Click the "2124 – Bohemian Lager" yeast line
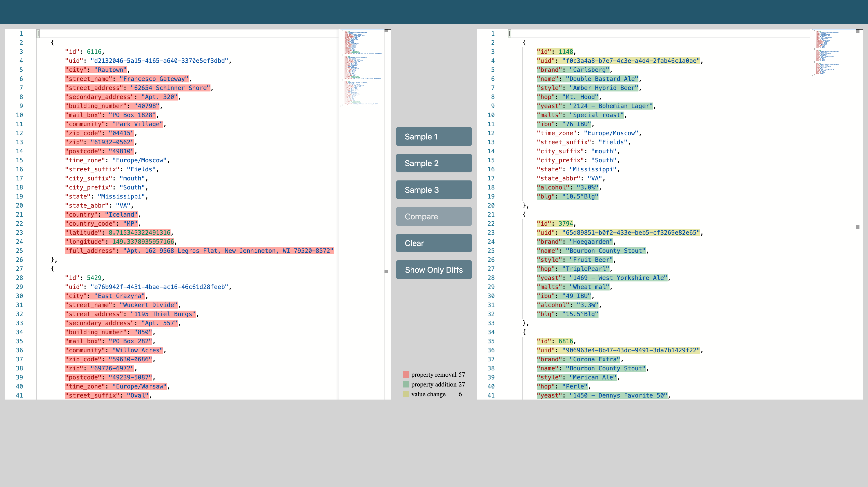The height and width of the screenshot is (487, 868). [x=595, y=106]
